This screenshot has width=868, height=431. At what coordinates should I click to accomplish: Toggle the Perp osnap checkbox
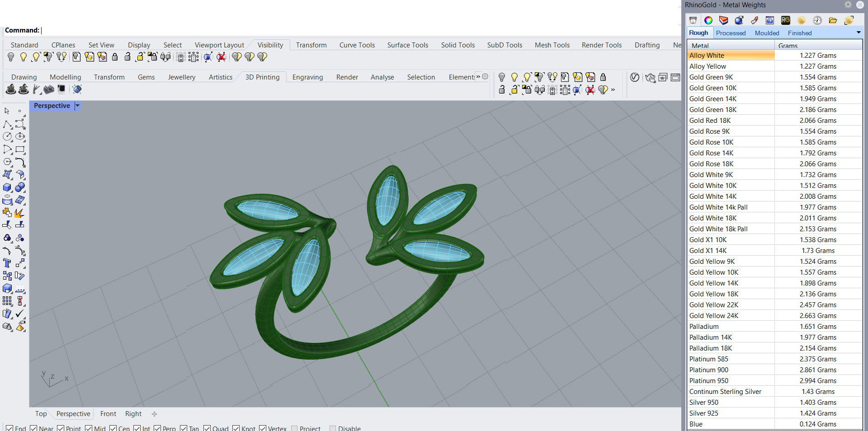(x=157, y=428)
